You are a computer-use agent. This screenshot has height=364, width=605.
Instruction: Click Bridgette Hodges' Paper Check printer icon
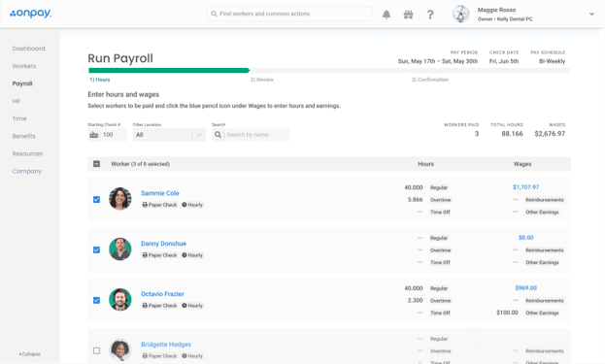pos(145,356)
